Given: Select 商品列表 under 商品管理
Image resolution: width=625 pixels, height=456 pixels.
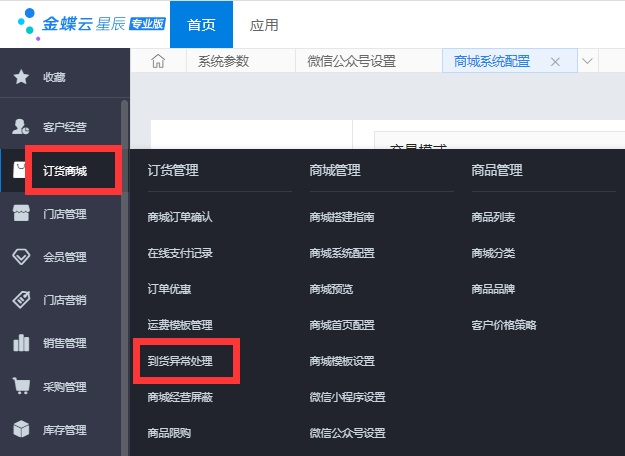Looking at the screenshot, I should pos(493,216).
